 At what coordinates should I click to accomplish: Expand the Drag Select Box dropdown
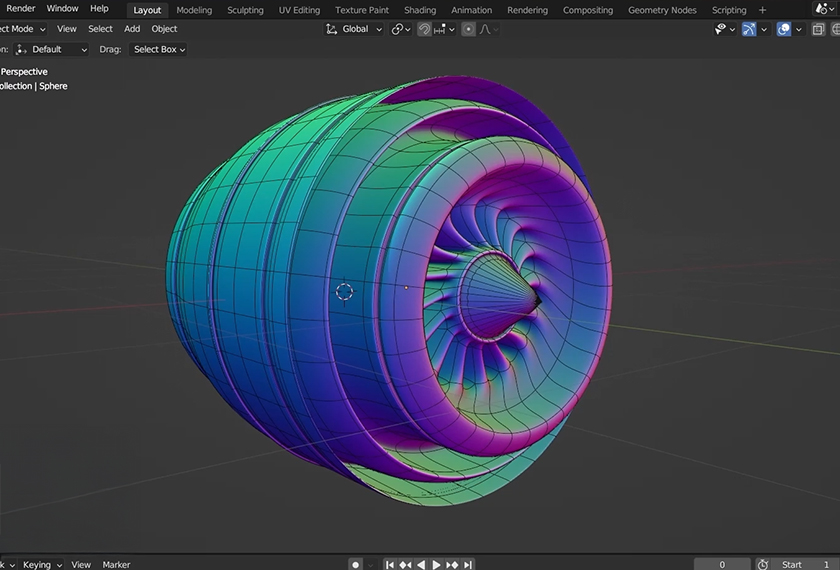pyautogui.click(x=159, y=49)
